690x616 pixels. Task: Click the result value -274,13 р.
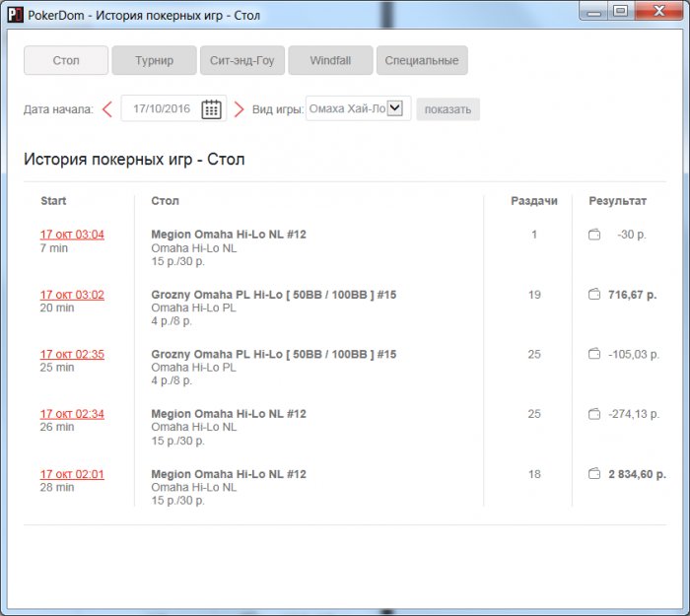pyautogui.click(x=634, y=414)
